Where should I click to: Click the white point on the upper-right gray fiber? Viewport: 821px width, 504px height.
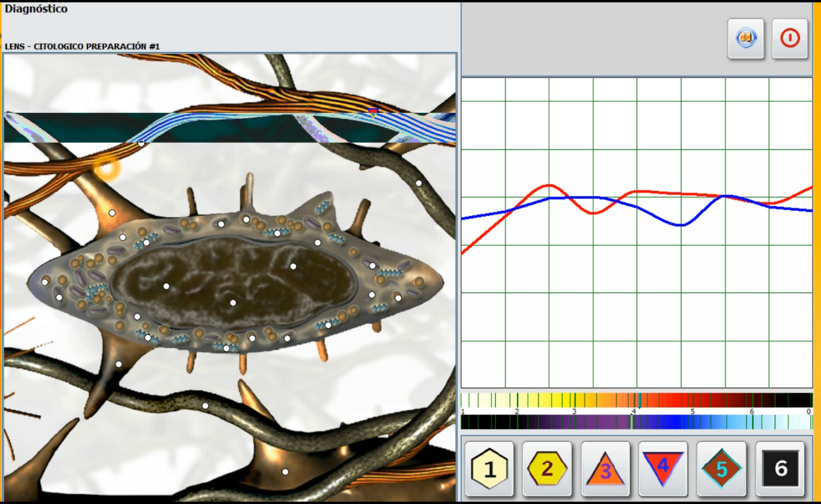(x=419, y=183)
